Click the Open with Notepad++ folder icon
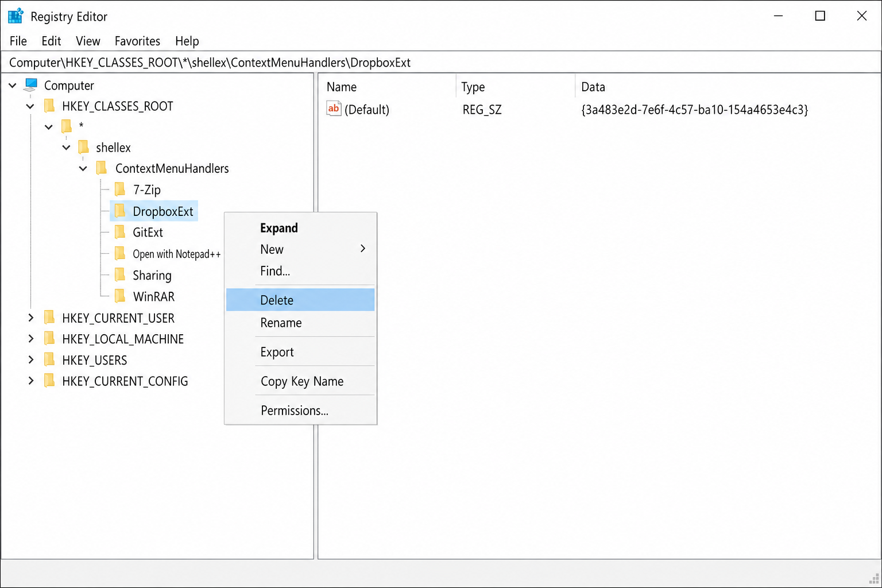This screenshot has width=882, height=588. [x=120, y=253]
